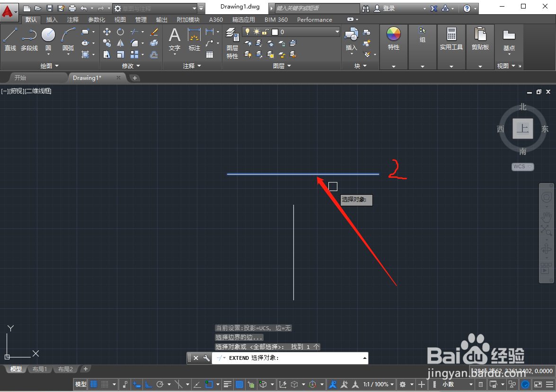
Task: Switch to the Parametric (参数化) ribbon tab
Action: pos(97,19)
